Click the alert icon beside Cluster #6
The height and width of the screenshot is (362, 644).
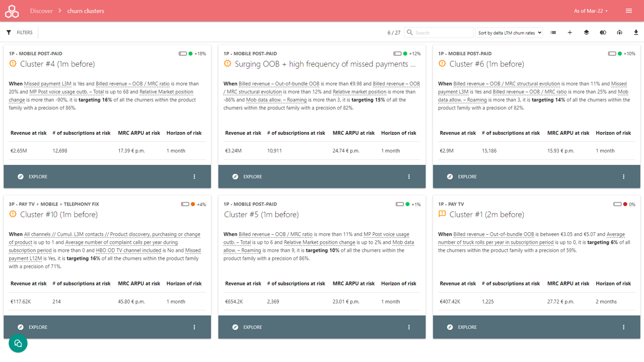click(x=442, y=64)
